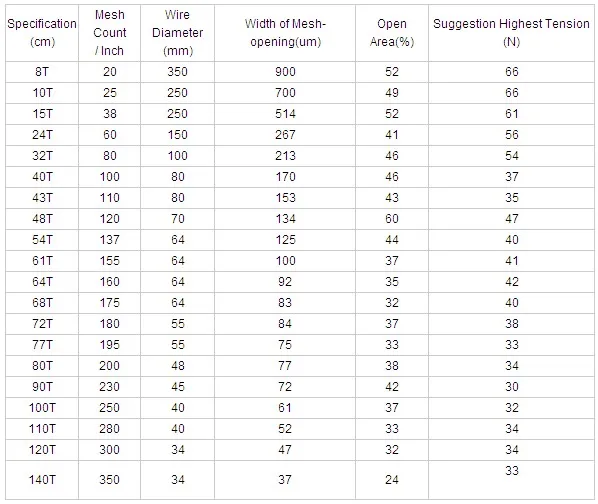Select wire diameter 350 in 8T row
The image size is (598, 504).
177,72
